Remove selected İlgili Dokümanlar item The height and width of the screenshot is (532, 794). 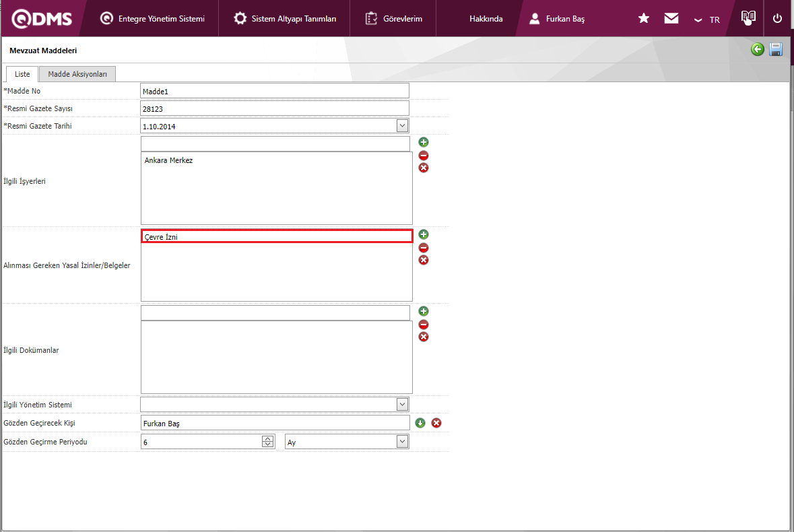pyautogui.click(x=424, y=325)
